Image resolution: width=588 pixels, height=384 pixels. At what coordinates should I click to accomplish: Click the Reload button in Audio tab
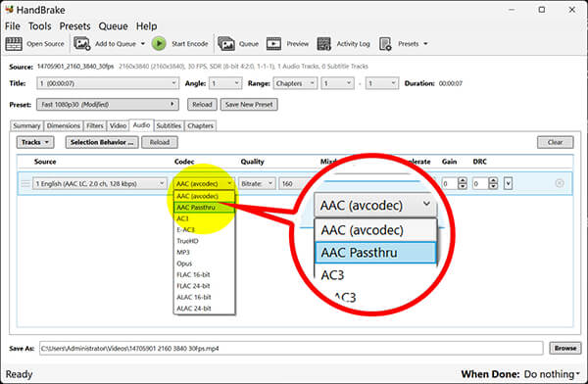click(x=160, y=142)
